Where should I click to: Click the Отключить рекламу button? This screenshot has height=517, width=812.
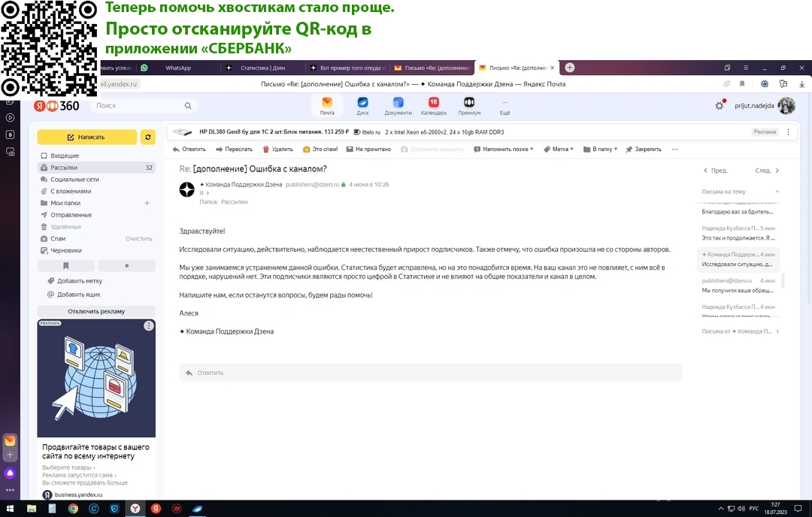pyautogui.click(x=96, y=312)
